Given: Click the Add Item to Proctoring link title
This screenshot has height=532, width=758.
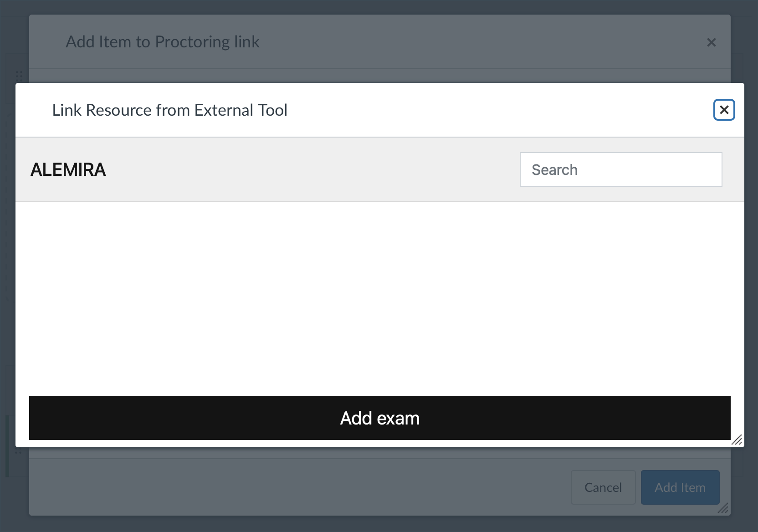Looking at the screenshot, I should [x=163, y=42].
